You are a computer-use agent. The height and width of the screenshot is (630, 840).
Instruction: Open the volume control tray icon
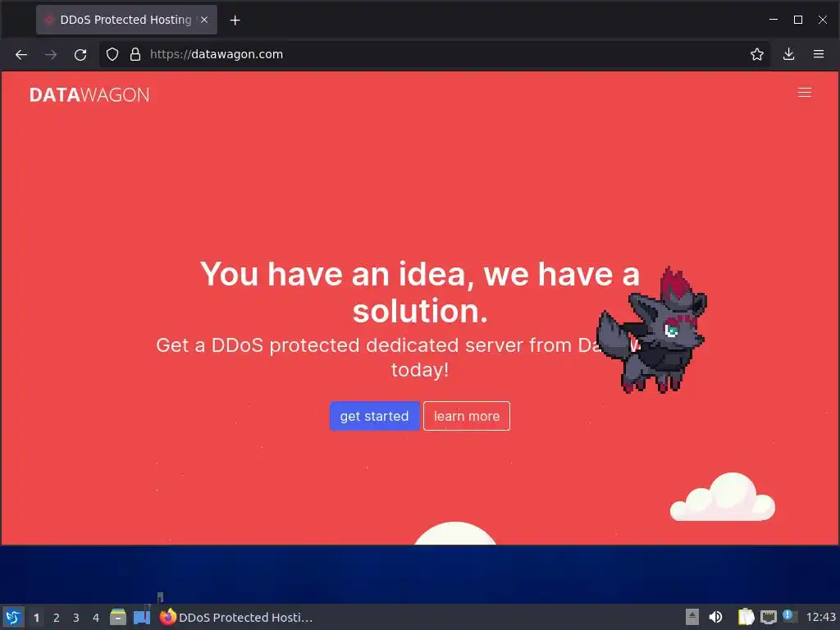pos(715,617)
